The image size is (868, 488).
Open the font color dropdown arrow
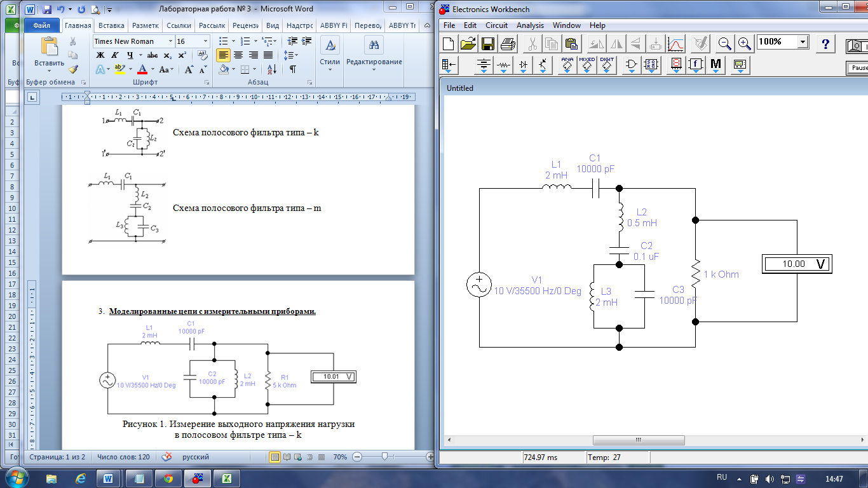[153, 69]
